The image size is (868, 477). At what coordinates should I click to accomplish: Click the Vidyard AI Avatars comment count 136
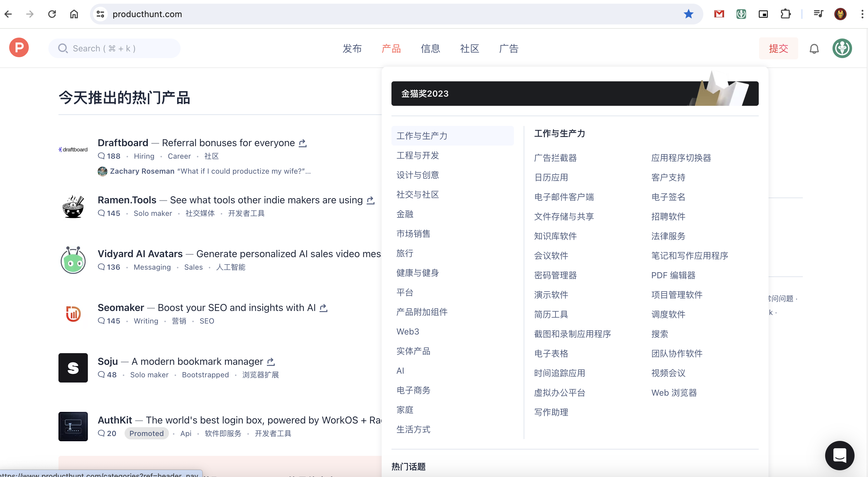pos(109,267)
